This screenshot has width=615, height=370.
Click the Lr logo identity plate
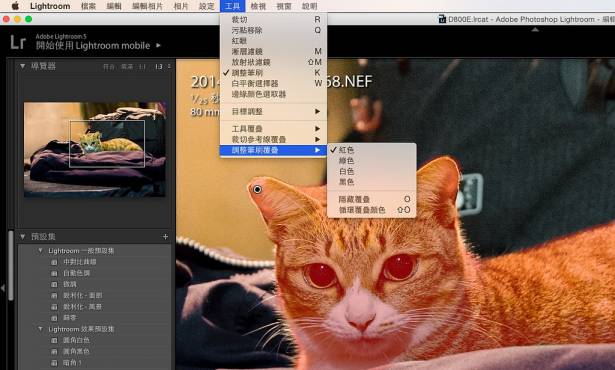[x=18, y=42]
